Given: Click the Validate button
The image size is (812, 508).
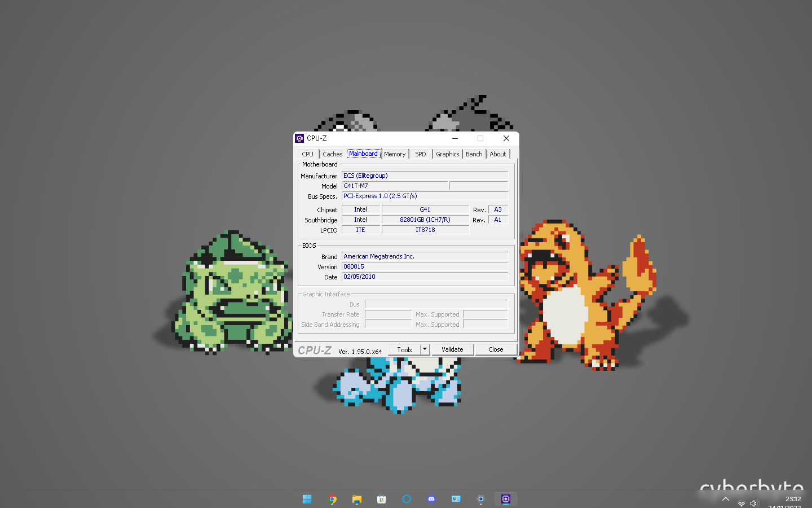Looking at the screenshot, I should [453, 350].
